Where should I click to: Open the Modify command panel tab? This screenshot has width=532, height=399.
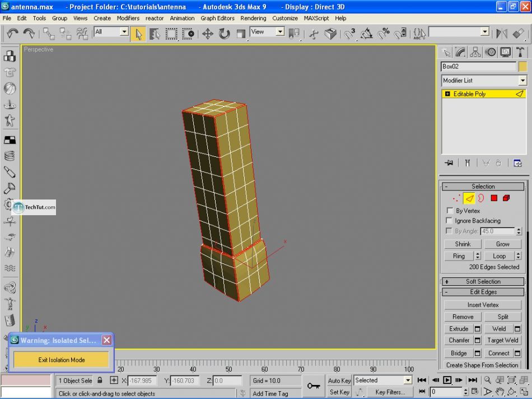tap(461, 52)
